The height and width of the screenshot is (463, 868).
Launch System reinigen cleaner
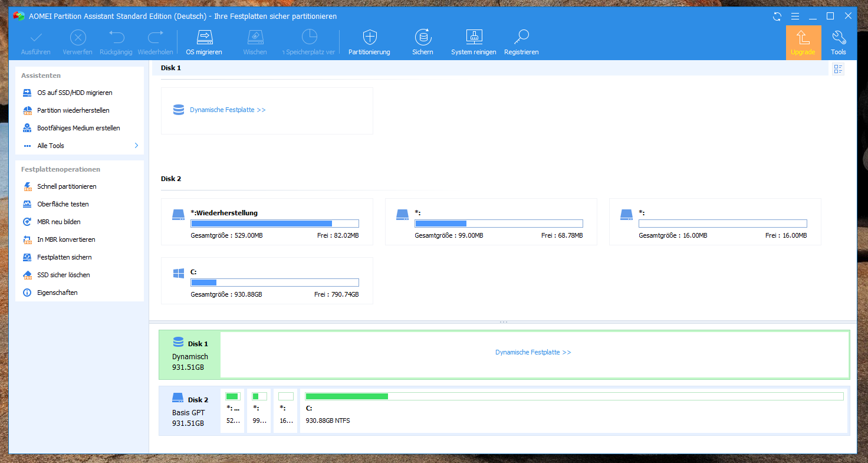(474, 42)
